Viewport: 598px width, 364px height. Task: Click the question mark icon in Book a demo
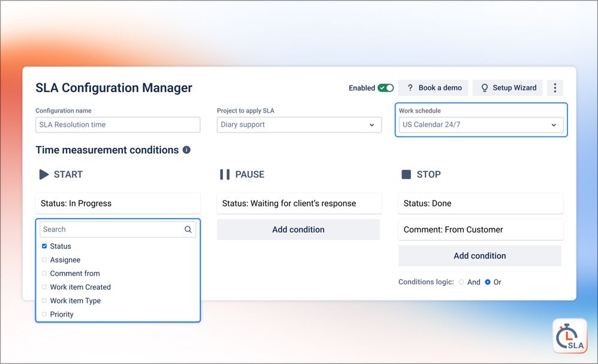point(410,87)
